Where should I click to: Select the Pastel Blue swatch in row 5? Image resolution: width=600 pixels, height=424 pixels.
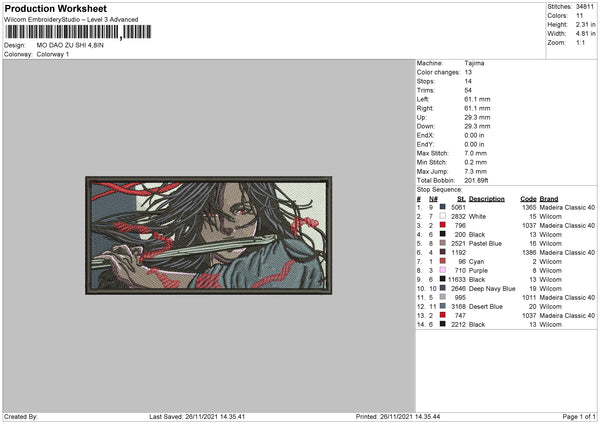tap(443, 243)
